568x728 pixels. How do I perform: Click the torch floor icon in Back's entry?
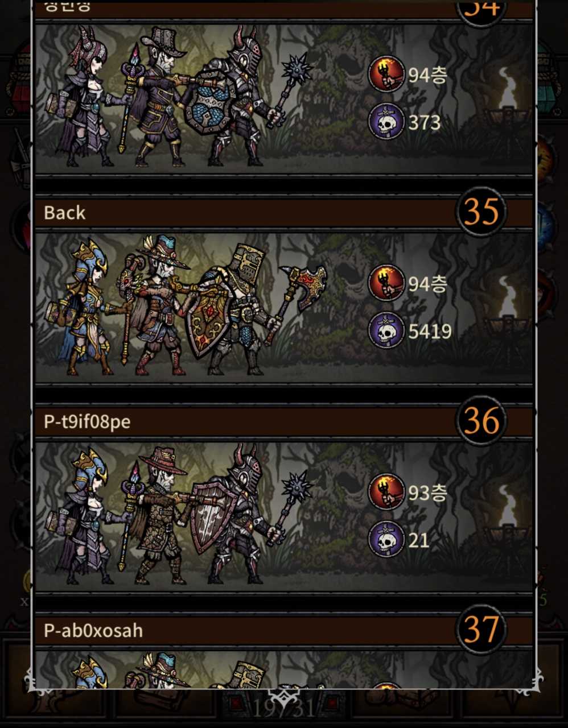[386, 283]
